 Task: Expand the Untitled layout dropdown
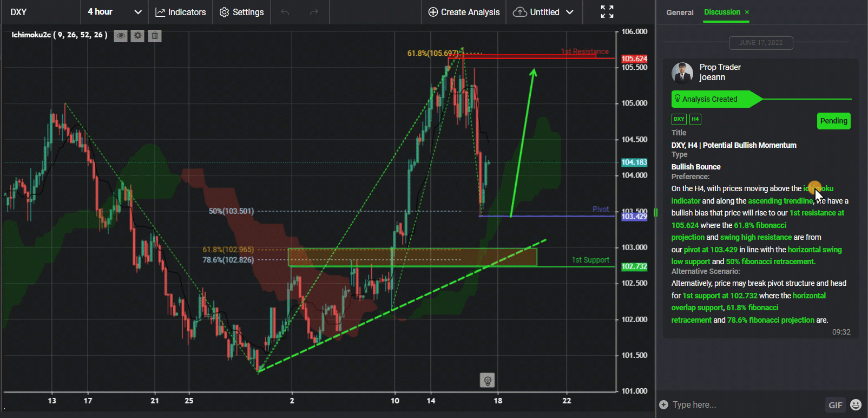(570, 12)
